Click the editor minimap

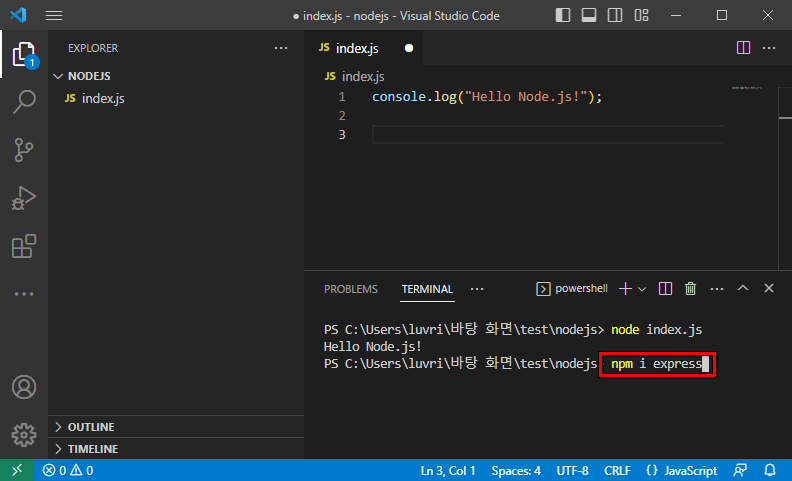pos(747,88)
